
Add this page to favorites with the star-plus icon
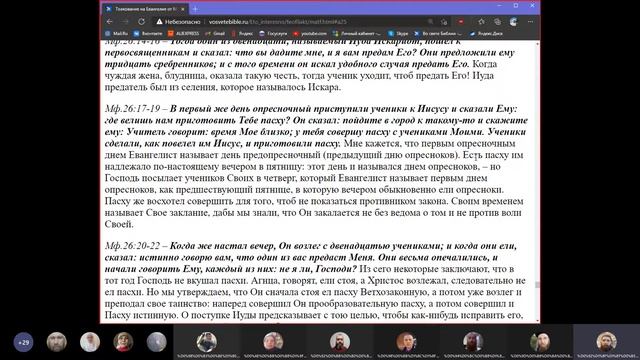coord(444,22)
